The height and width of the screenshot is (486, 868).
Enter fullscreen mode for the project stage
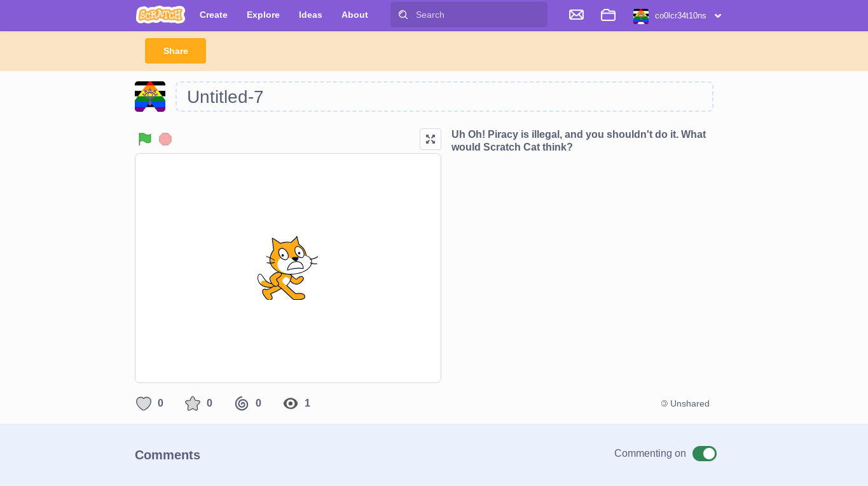coord(431,138)
